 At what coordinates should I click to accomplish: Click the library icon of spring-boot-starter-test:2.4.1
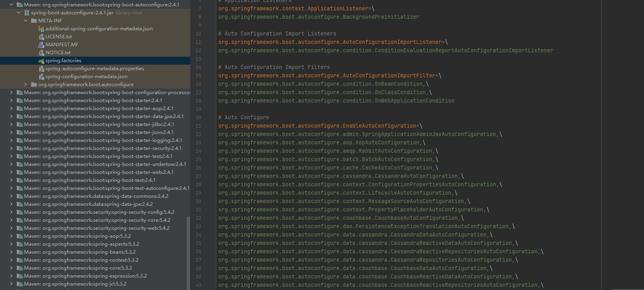[x=20, y=156]
